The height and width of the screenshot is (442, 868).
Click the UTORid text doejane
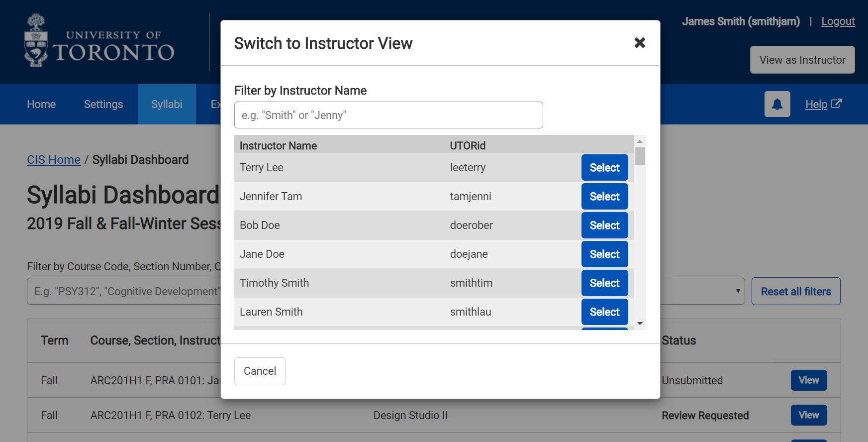pos(469,254)
